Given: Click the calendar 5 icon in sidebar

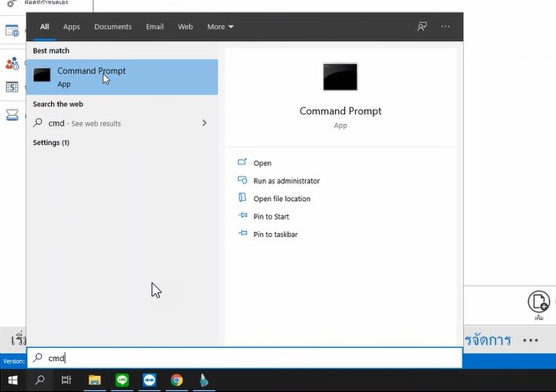Looking at the screenshot, I should (12, 87).
